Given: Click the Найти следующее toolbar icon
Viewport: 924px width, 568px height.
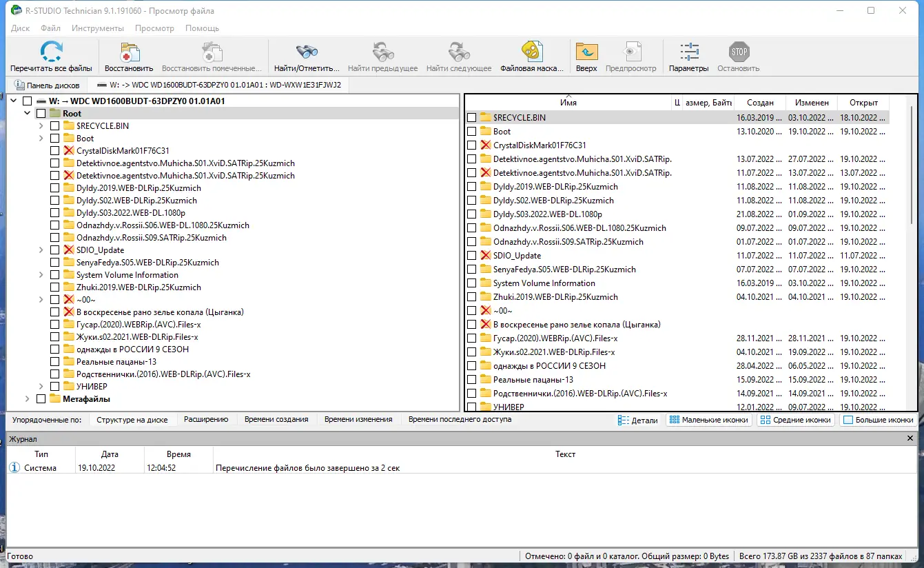Looking at the screenshot, I should click(x=459, y=52).
